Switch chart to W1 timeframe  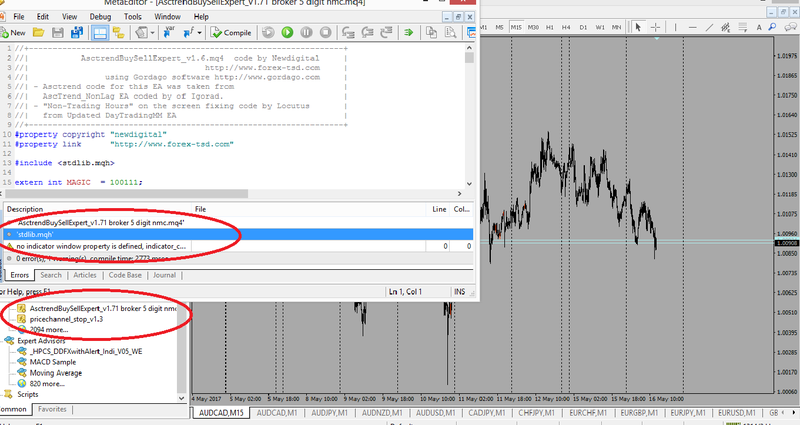pyautogui.click(x=600, y=27)
